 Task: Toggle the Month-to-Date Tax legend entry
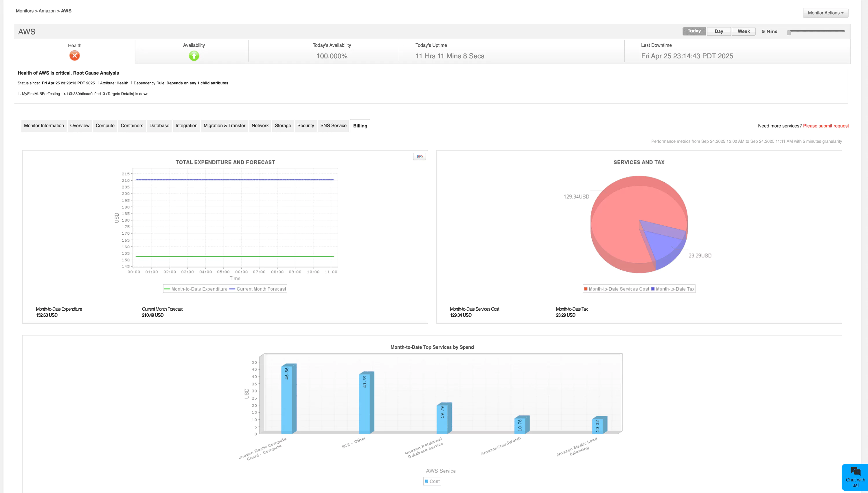pyautogui.click(x=674, y=289)
